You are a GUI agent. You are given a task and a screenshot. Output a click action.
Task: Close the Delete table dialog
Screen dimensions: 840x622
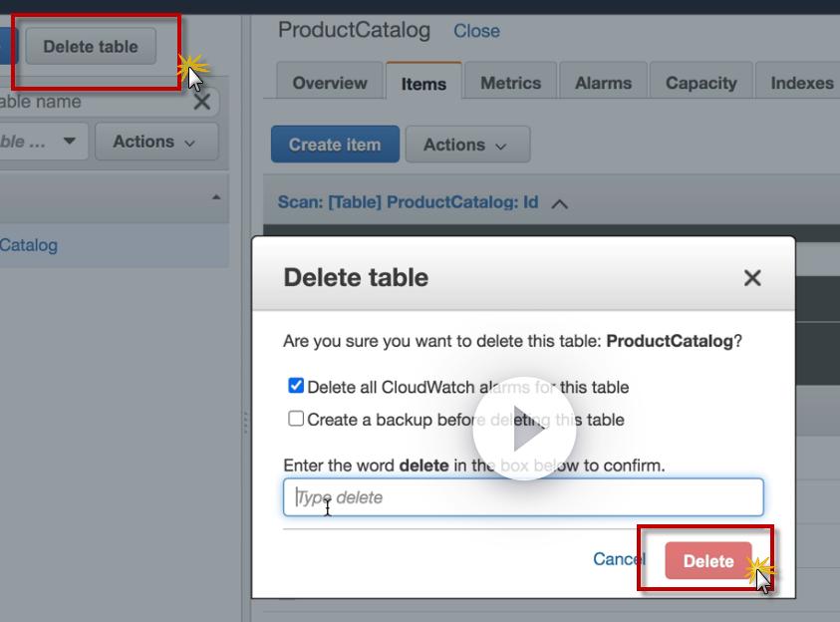click(x=752, y=278)
